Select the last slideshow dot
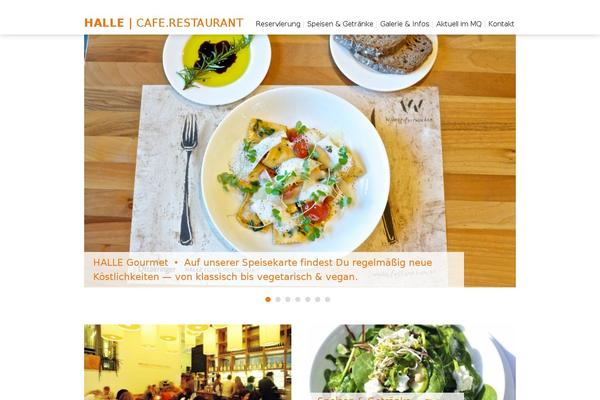Image resolution: width=600 pixels, height=400 pixels. [x=328, y=299]
